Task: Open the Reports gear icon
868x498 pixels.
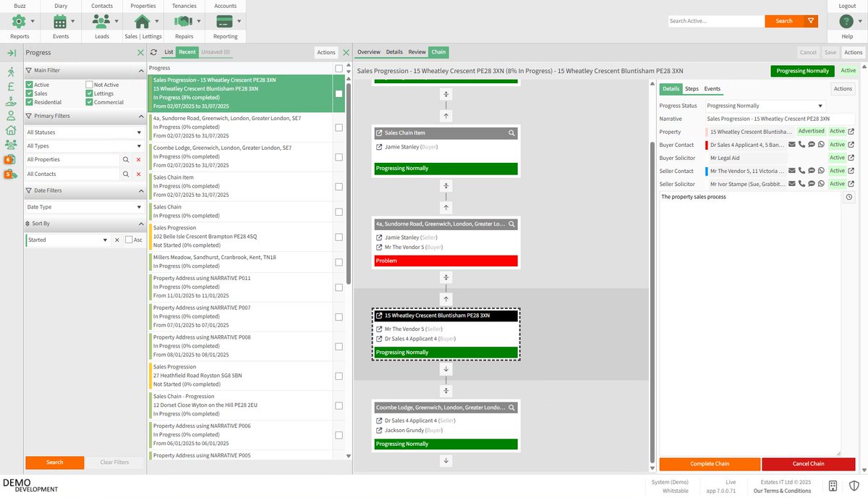Action: click(x=20, y=21)
